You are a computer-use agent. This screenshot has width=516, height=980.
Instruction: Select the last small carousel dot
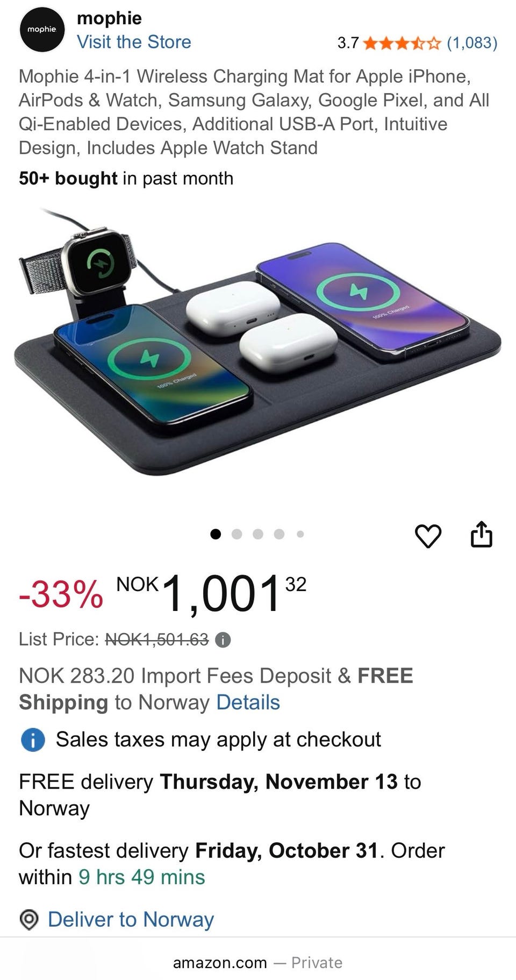(x=300, y=534)
